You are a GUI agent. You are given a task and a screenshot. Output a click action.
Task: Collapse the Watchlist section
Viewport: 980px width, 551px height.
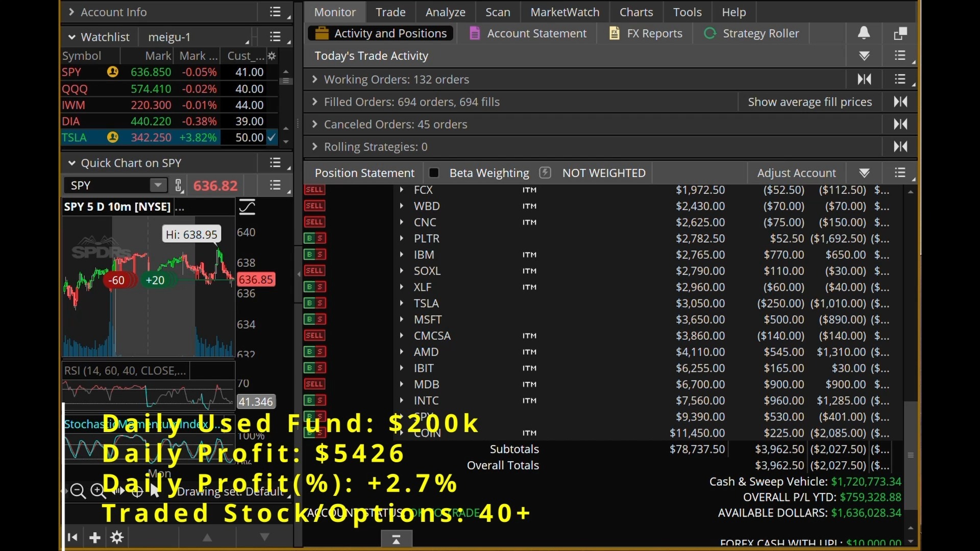[71, 37]
